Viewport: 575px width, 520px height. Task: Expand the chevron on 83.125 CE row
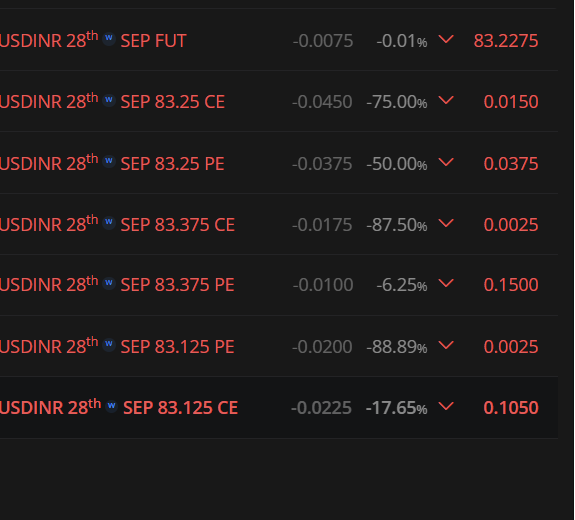(x=446, y=406)
